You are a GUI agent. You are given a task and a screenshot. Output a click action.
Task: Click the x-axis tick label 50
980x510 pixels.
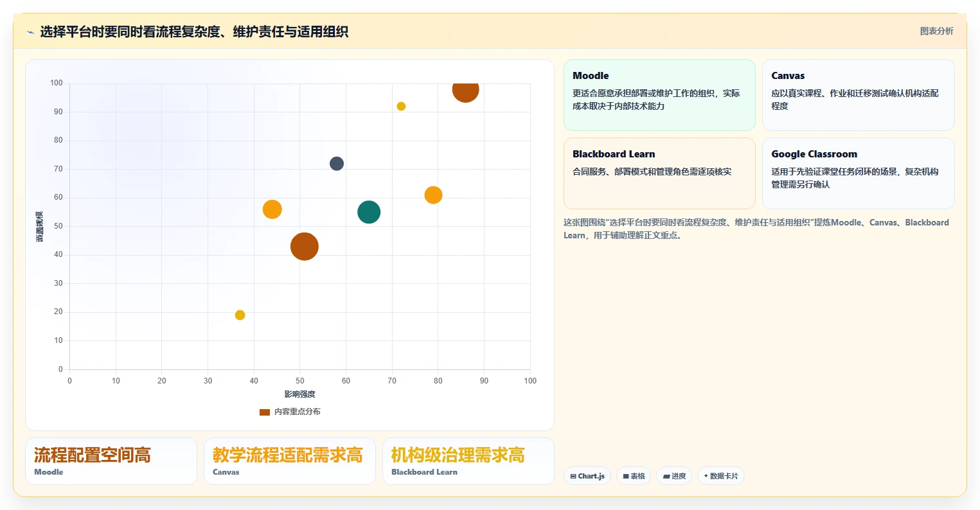(300, 381)
